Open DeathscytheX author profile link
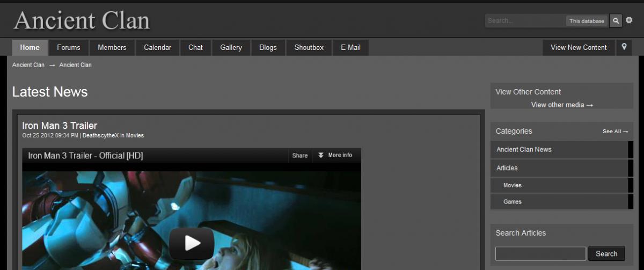Viewport: 644px width, 270px height. 100,135
